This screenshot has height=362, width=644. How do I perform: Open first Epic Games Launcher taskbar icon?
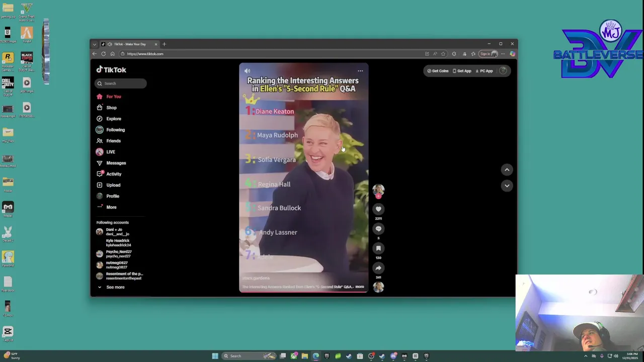(x=327, y=356)
